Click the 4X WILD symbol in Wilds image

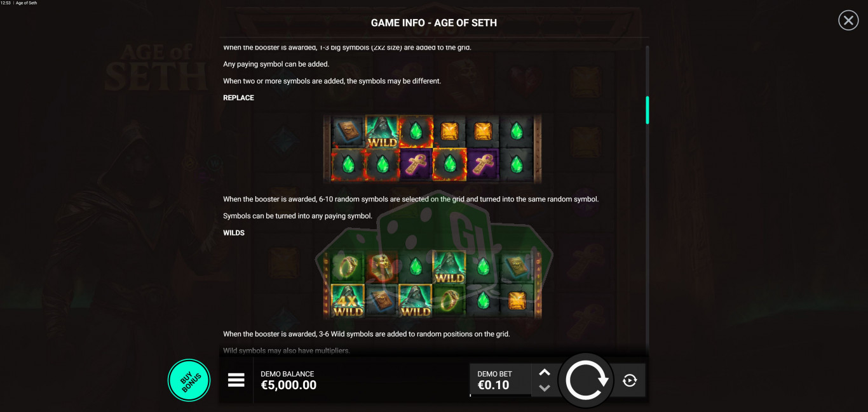point(348,300)
